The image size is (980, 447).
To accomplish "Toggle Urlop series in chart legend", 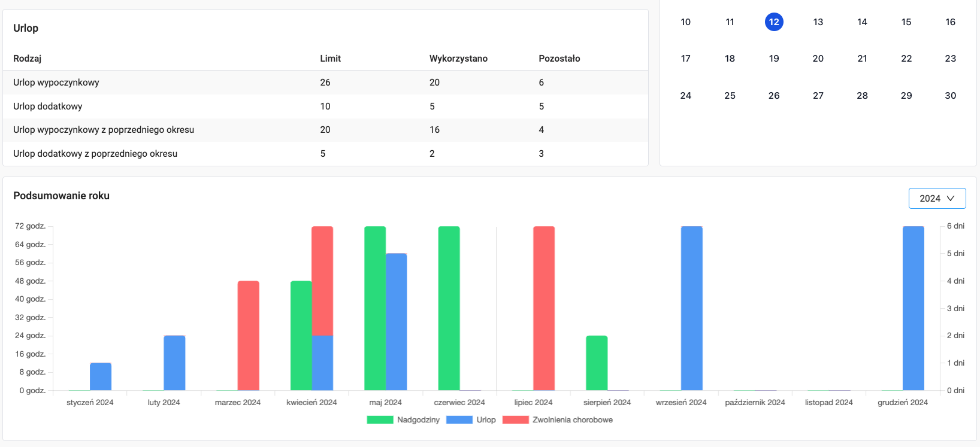I will [x=486, y=420].
